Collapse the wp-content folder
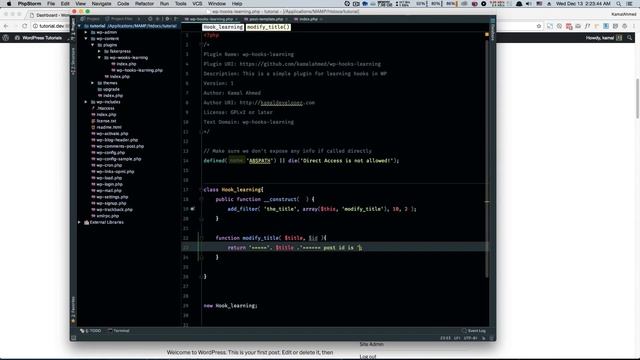Screen dimensions: 640x360 [x=86, y=38]
